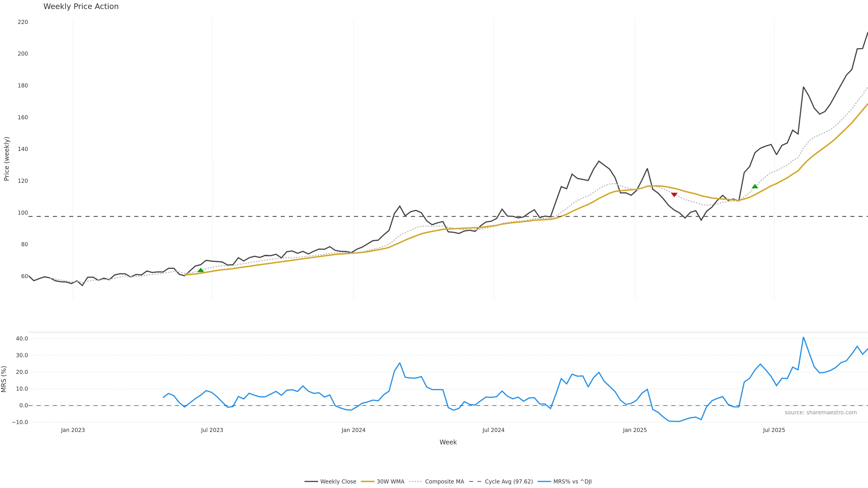Hide the Composite MA series via legend
Viewport: 868px width, 488px height.
tap(444, 482)
